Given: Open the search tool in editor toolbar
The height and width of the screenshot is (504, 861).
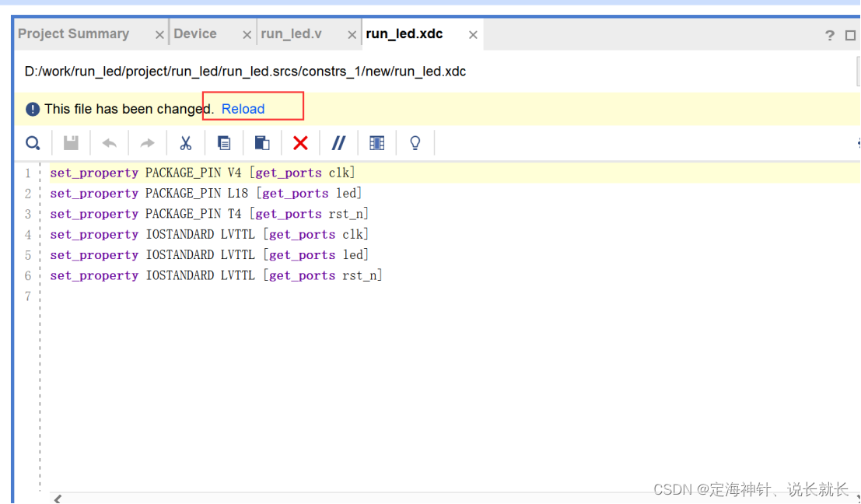Looking at the screenshot, I should 33,143.
